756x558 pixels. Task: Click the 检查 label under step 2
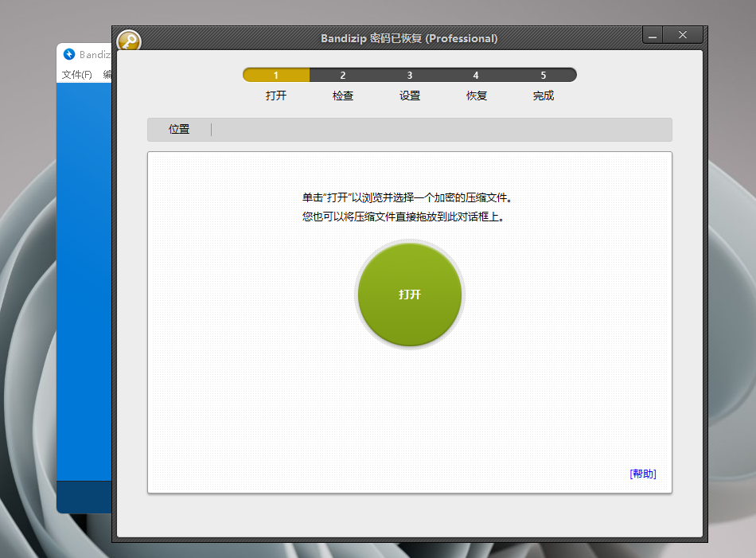pos(343,96)
